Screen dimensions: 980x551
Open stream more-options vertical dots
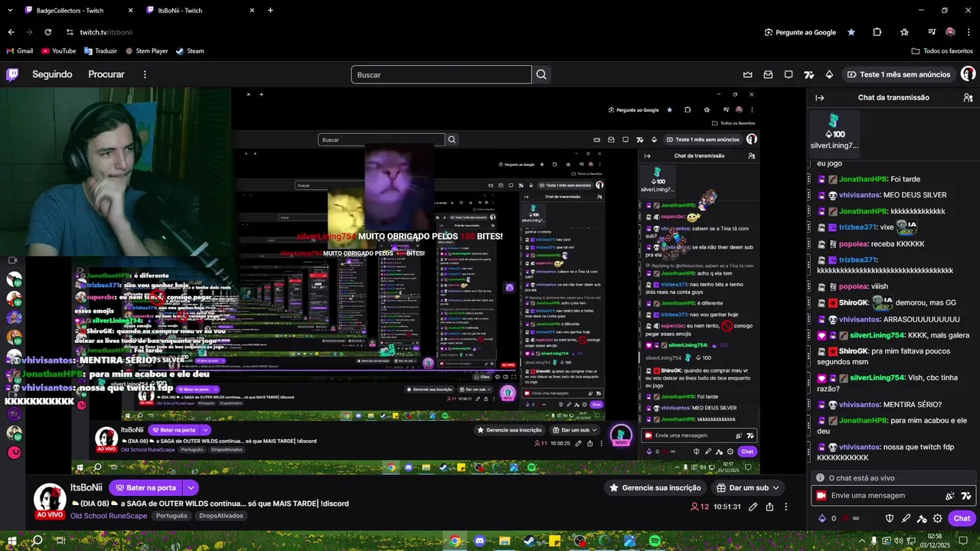click(x=786, y=507)
